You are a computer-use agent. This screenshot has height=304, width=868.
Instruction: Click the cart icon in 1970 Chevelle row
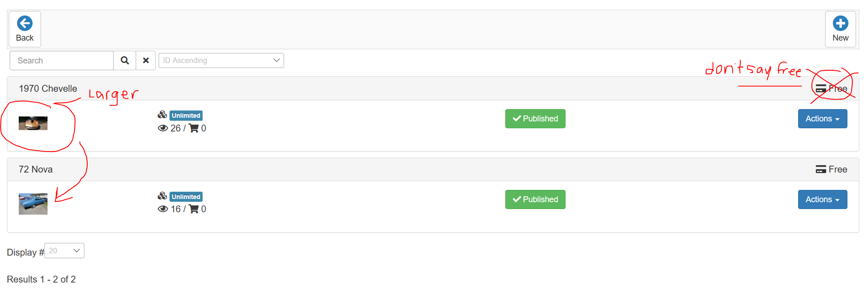pos(194,128)
